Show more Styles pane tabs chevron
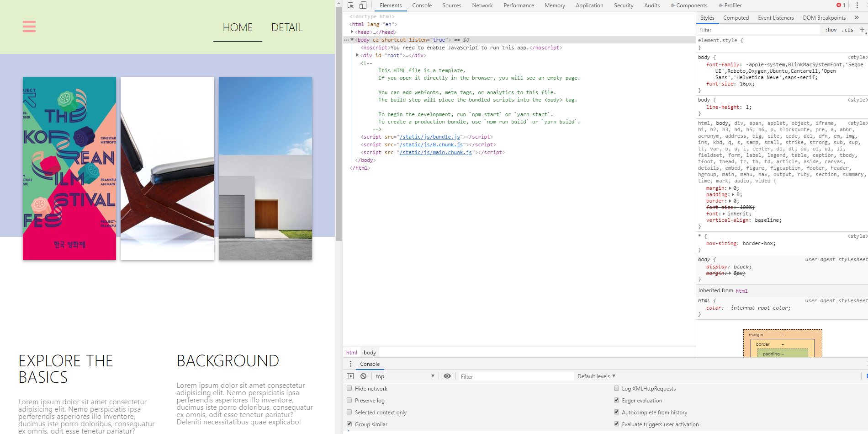The width and height of the screenshot is (868, 434). [x=857, y=17]
